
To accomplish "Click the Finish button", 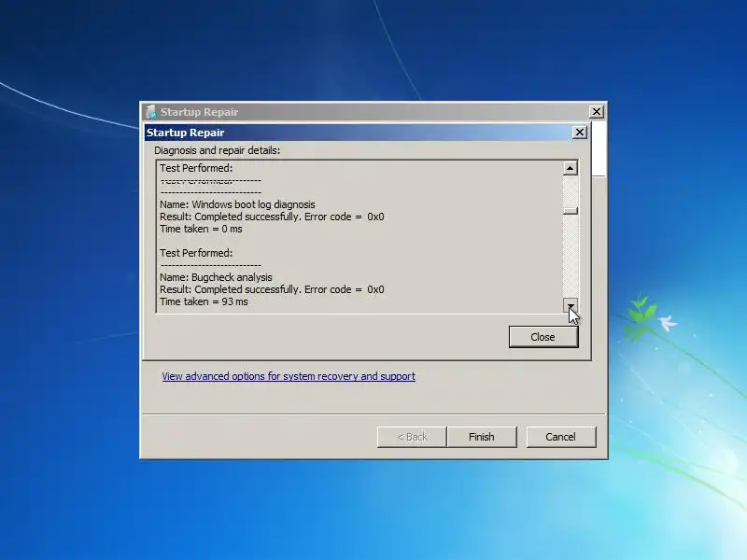I will pyautogui.click(x=481, y=437).
